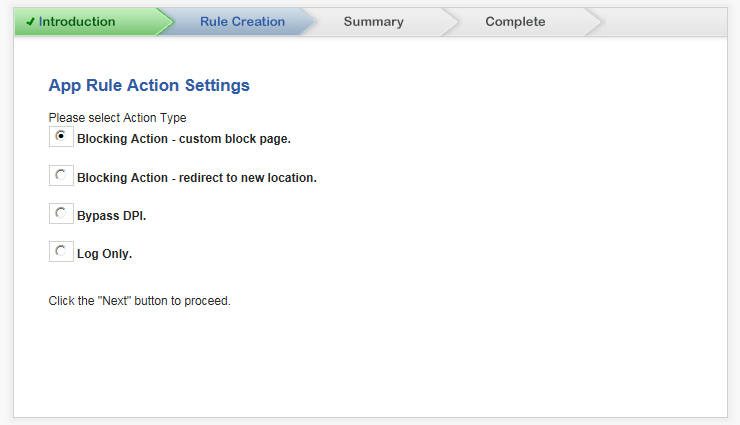Click the green arrow tip after Introduction
This screenshot has width=740, height=425.
click(166, 22)
